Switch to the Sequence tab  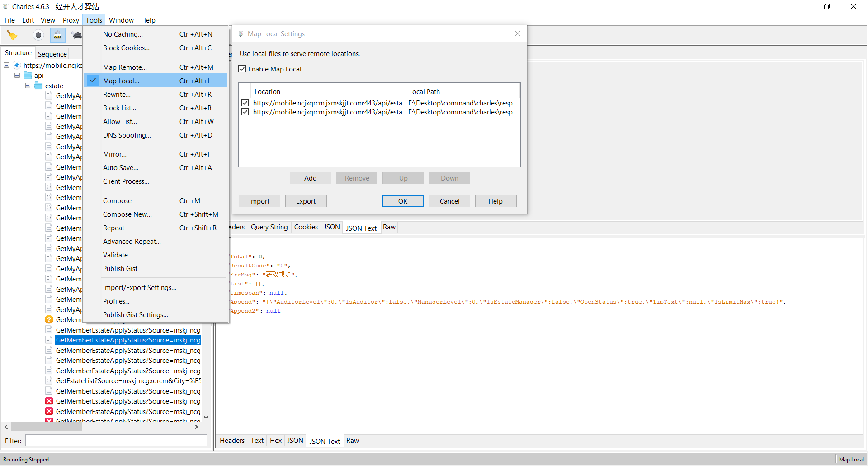coord(52,54)
